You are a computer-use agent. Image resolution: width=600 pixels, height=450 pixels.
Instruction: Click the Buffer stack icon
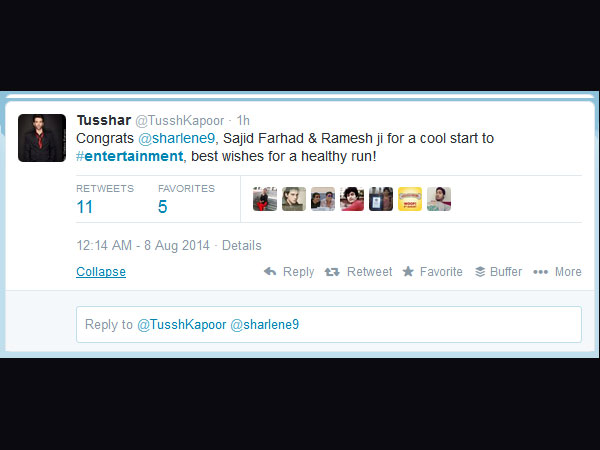pos(480,272)
